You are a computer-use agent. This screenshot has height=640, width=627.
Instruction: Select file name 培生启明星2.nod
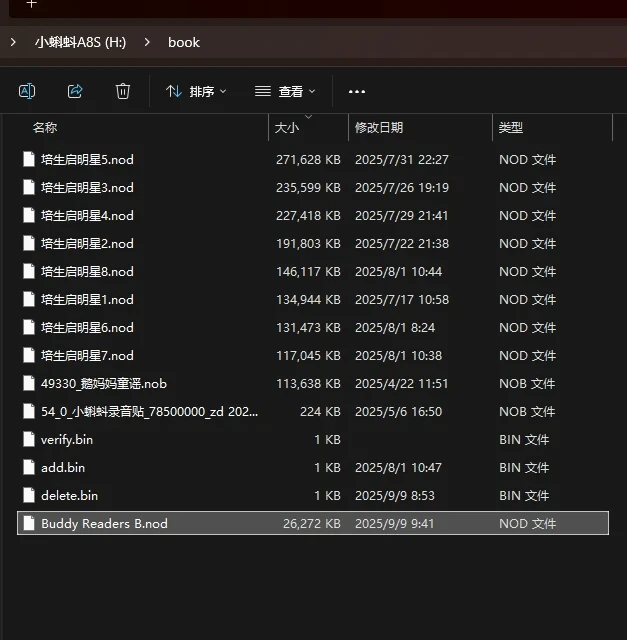tap(87, 244)
